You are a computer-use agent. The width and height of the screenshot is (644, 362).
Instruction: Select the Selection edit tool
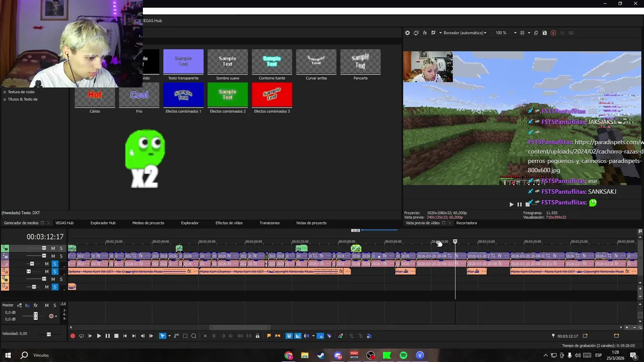point(185,336)
